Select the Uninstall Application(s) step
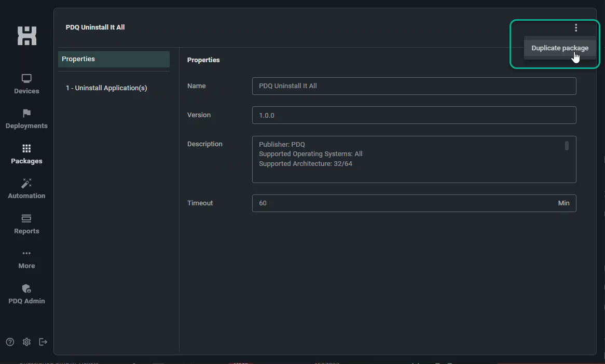This screenshot has width=605, height=364. click(106, 88)
